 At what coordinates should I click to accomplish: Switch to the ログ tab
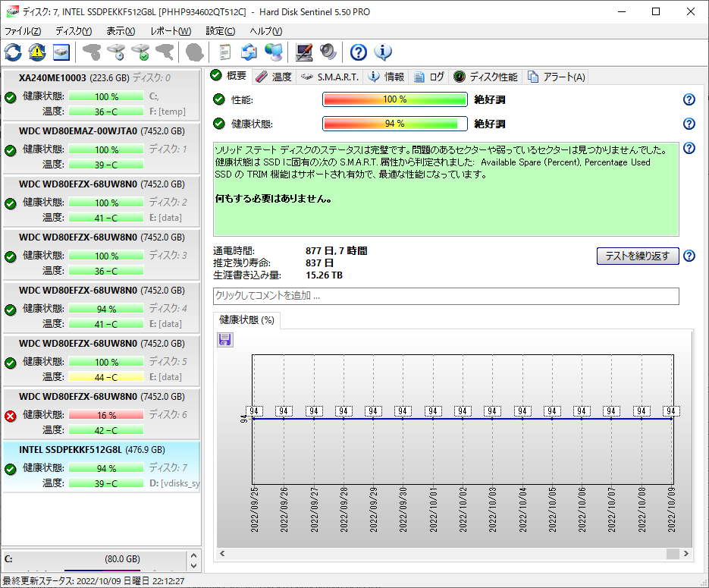coord(429,77)
